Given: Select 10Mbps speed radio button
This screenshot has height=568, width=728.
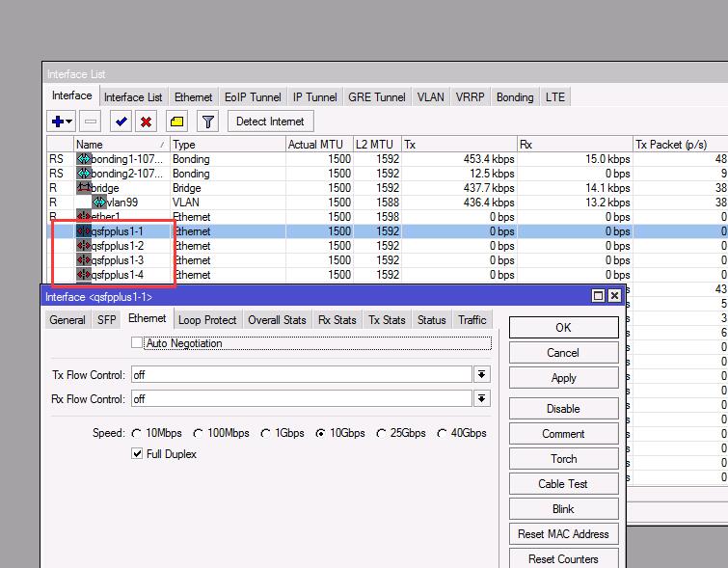Looking at the screenshot, I should point(136,433).
